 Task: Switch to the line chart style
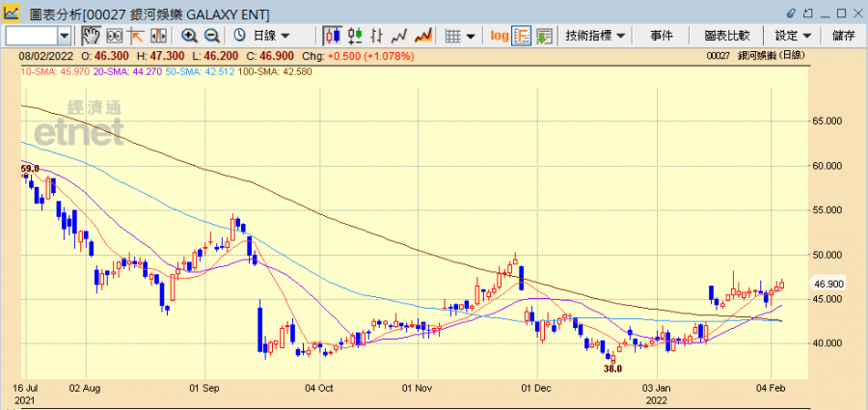click(x=399, y=36)
